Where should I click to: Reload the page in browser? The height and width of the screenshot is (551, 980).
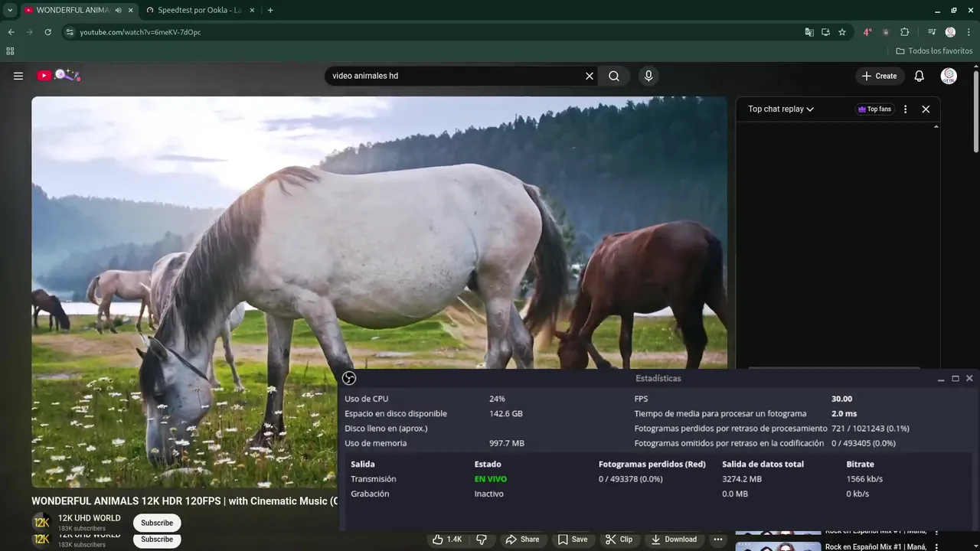(x=47, y=32)
